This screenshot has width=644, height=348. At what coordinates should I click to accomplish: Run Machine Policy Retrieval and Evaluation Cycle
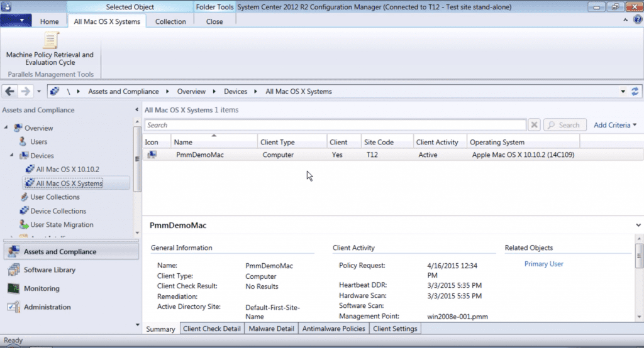pyautogui.click(x=50, y=49)
